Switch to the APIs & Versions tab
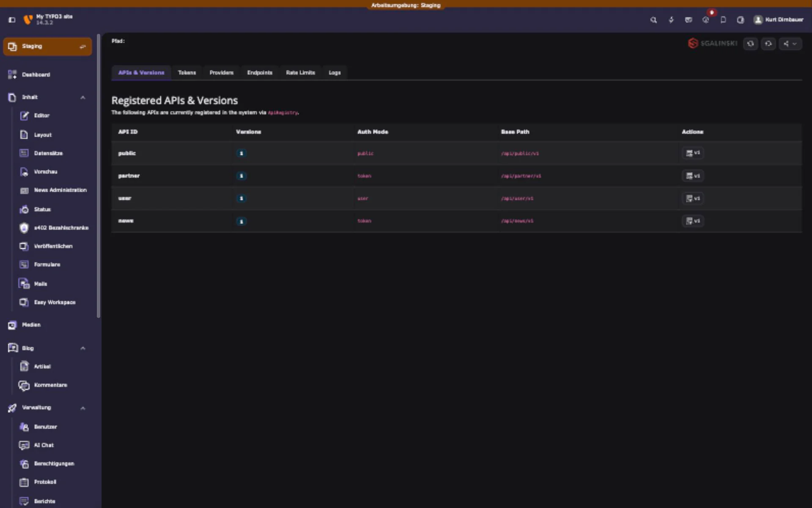Screen dimensions: 812x508 pyautogui.click(x=141, y=73)
